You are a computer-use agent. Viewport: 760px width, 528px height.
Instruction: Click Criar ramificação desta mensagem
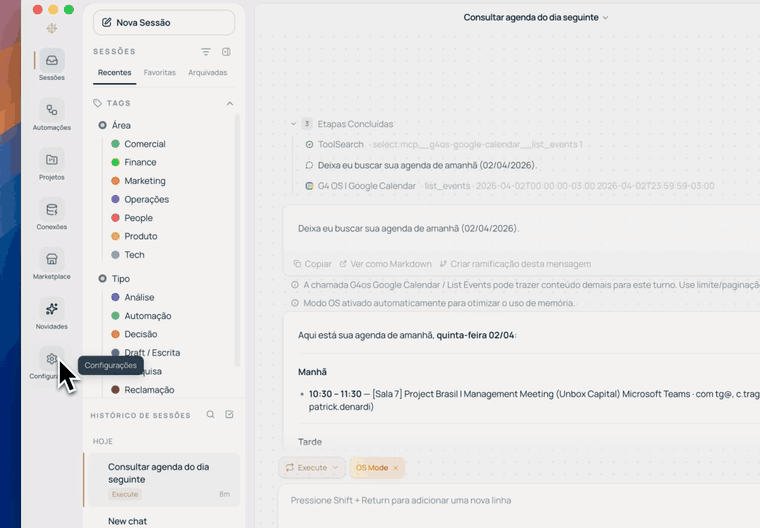515,264
